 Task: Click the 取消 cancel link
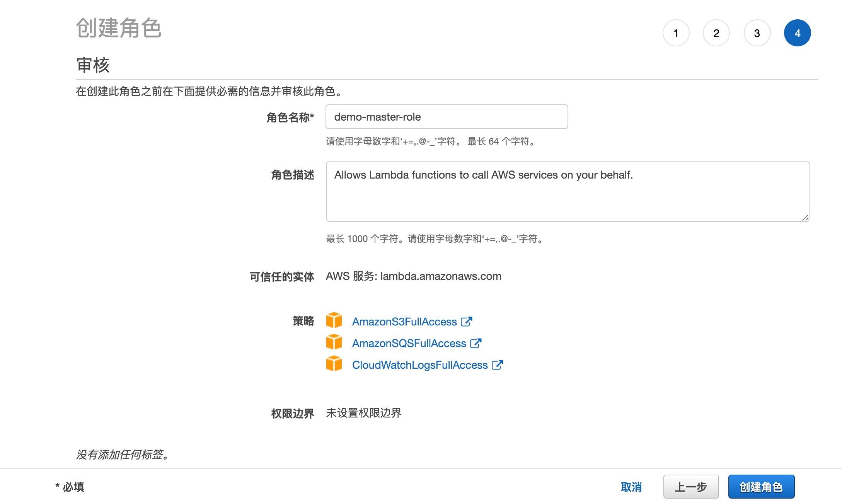pos(631,487)
